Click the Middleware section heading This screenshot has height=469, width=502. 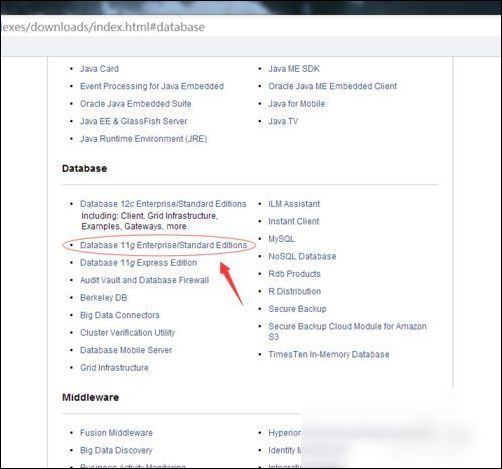(91, 397)
